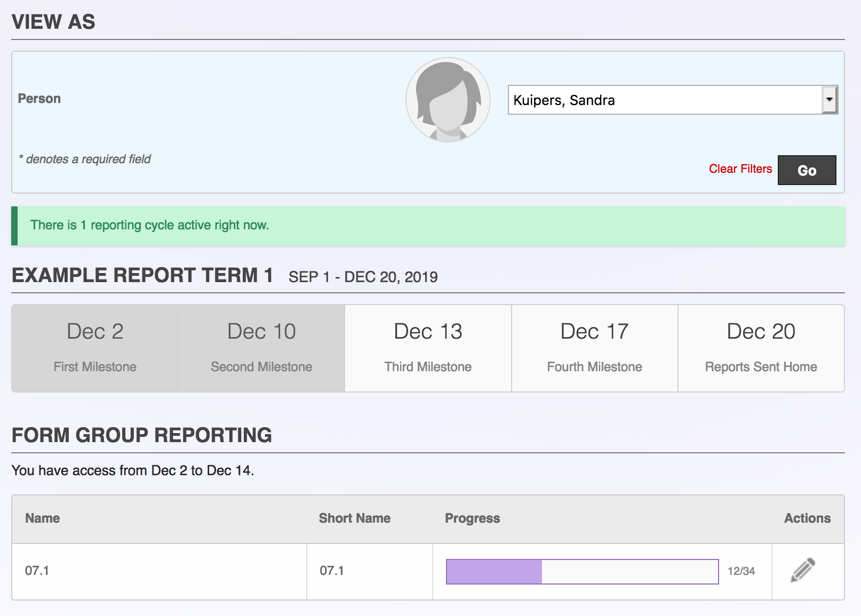Image resolution: width=861 pixels, height=616 pixels.
Task: Click the pencil edit icon for 07.1
Action: 802,570
